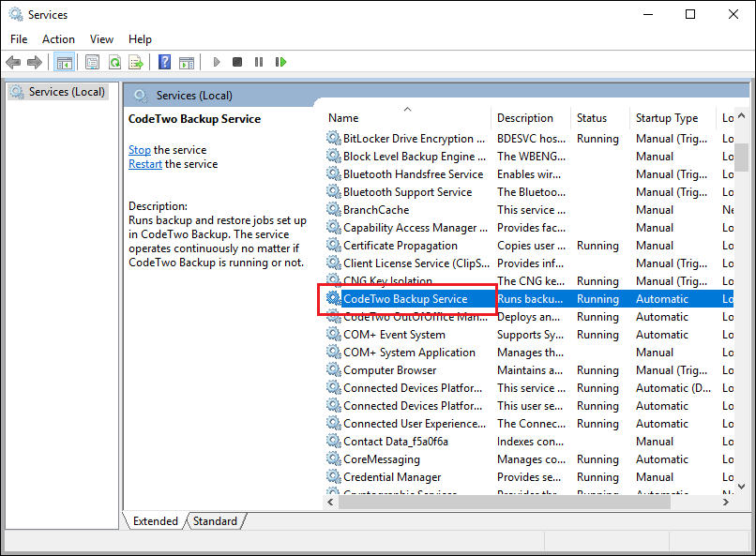
Task: Open the File menu
Action: click(x=19, y=39)
